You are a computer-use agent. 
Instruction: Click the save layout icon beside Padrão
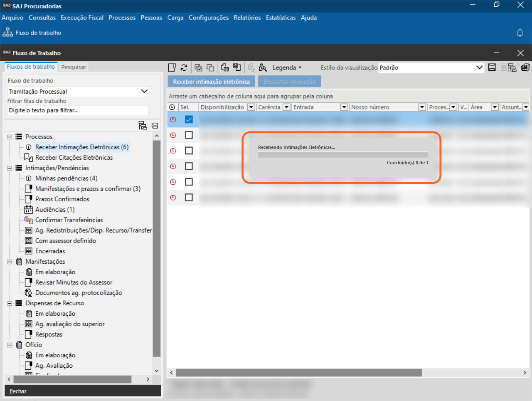[492, 68]
